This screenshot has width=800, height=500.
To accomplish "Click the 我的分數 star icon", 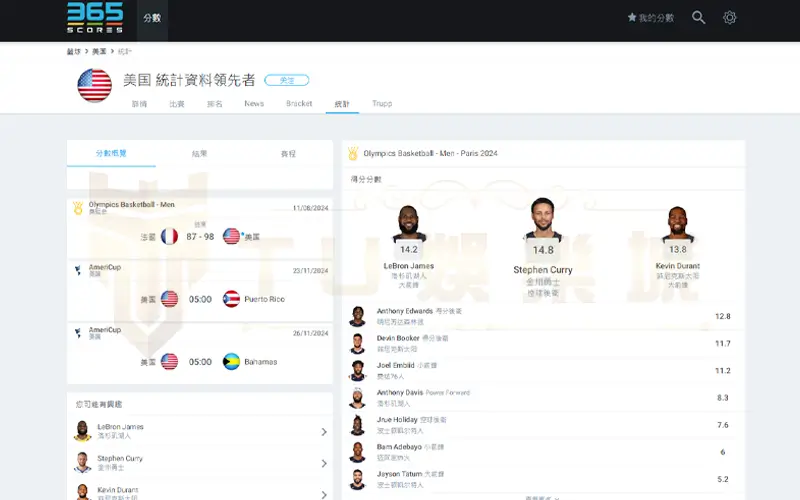I will point(632,18).
